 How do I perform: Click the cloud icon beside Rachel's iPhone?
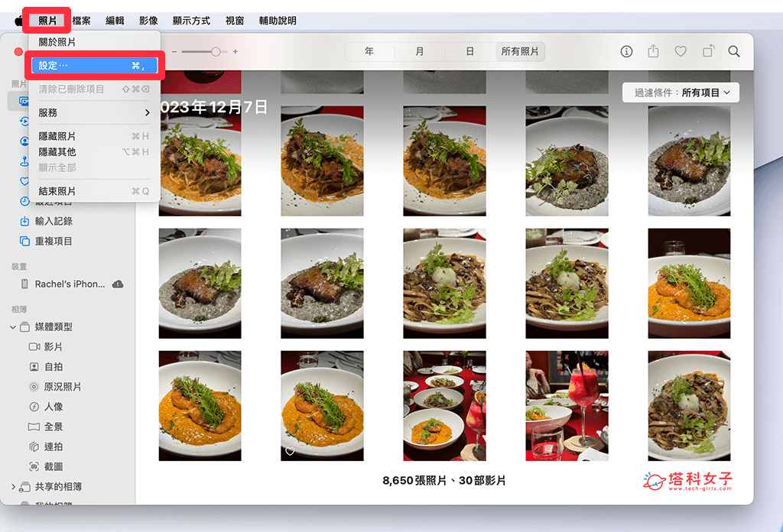[x=118, y=284]
